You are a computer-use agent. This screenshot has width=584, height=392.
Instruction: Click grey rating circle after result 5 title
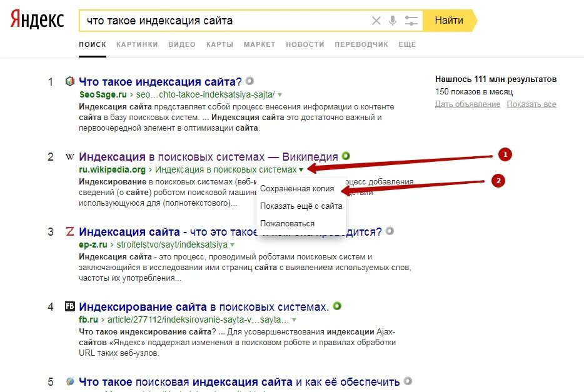pos(408,381)
